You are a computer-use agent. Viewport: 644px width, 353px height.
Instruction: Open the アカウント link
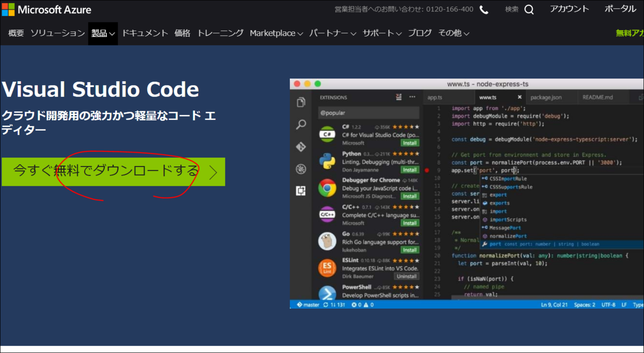[x=569, y=9]
